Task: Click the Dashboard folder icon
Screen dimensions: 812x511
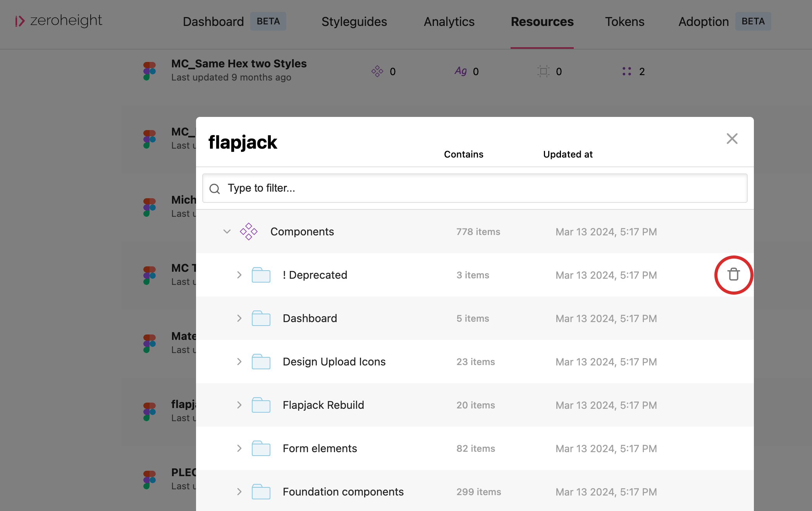Action: [x=261, y=318]
